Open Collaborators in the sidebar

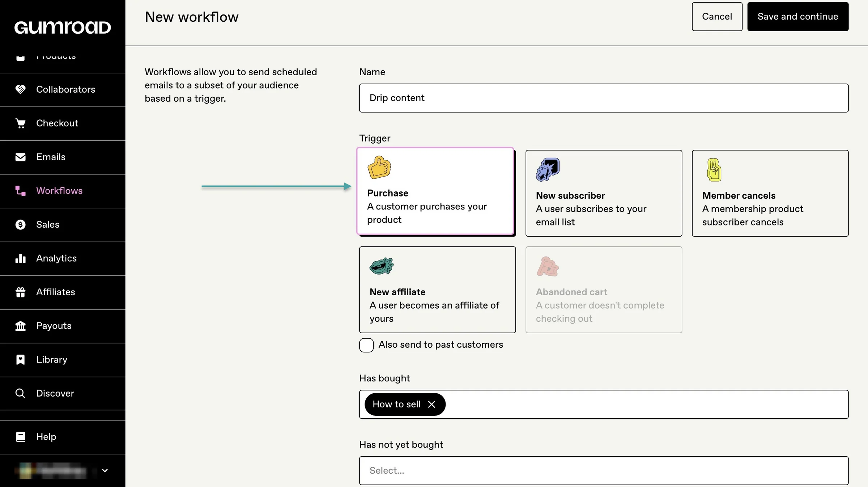click(x=63, y=90)
